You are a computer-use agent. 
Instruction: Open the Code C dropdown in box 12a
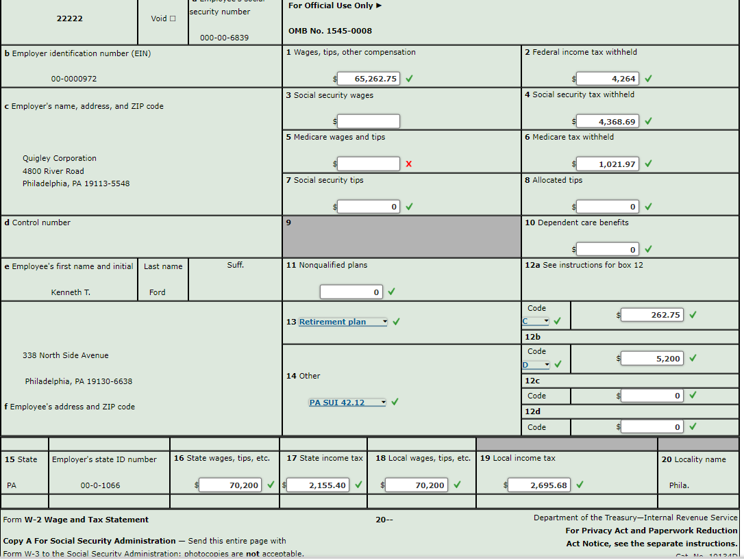535,320
